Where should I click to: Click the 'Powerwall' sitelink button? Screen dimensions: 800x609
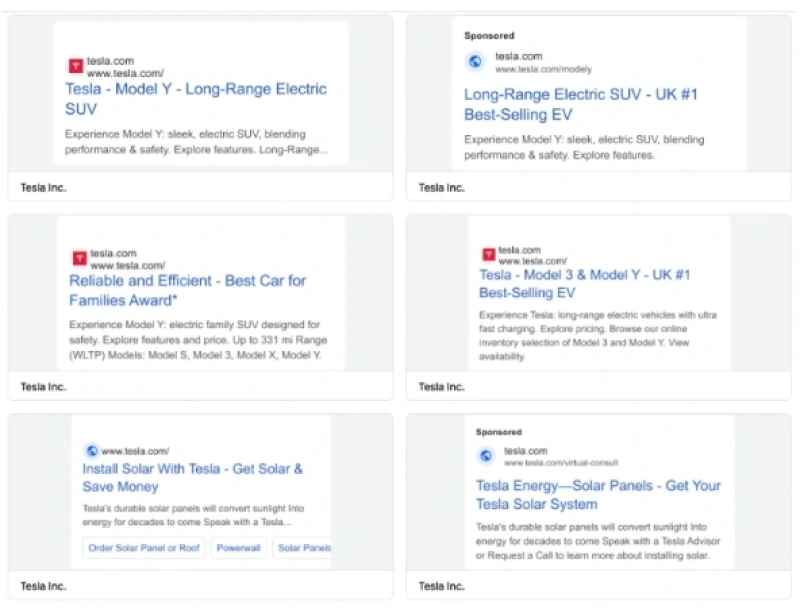pos(238,548)
